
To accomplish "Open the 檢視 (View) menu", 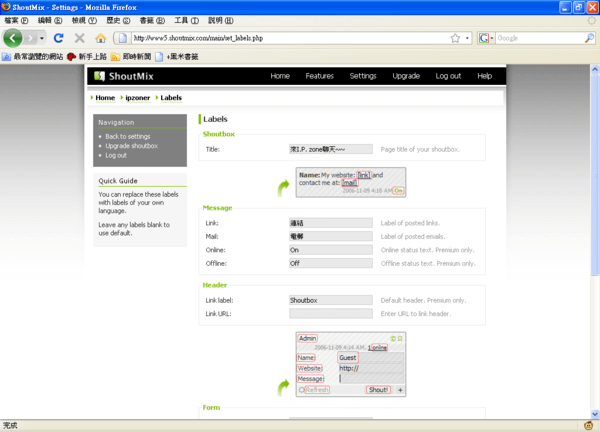I will (x=84, y=20).
